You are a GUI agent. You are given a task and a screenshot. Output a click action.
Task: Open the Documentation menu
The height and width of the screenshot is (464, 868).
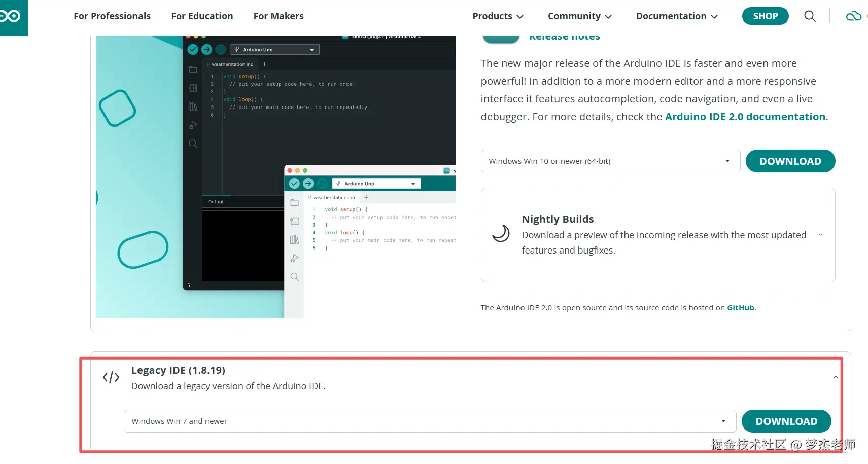pyautogui.click(x=677, y=16)
